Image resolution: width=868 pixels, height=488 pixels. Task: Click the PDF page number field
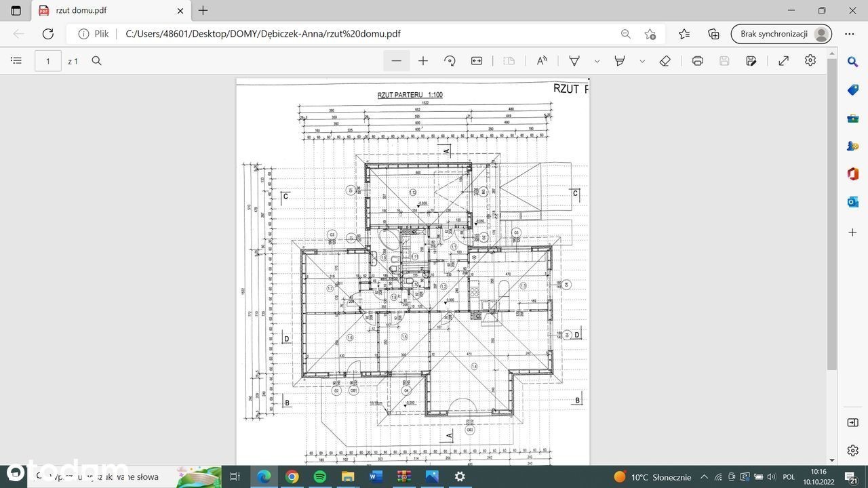48,61
